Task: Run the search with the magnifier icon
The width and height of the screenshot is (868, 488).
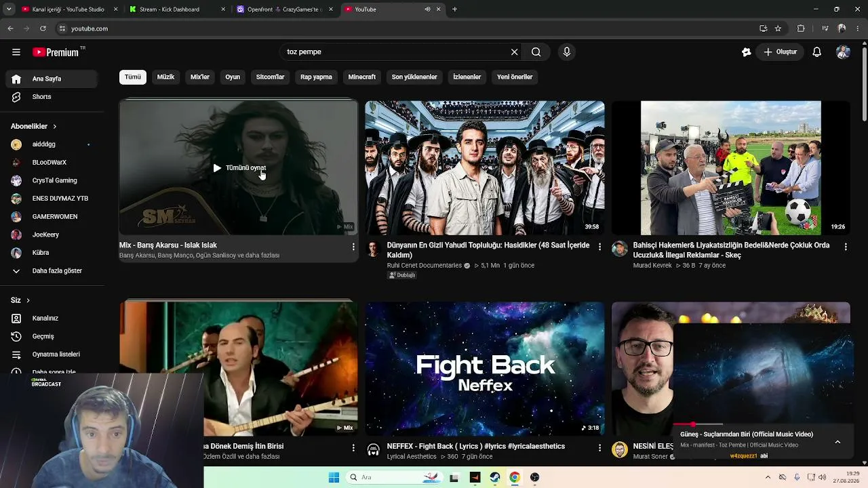Action: (536, 52)
